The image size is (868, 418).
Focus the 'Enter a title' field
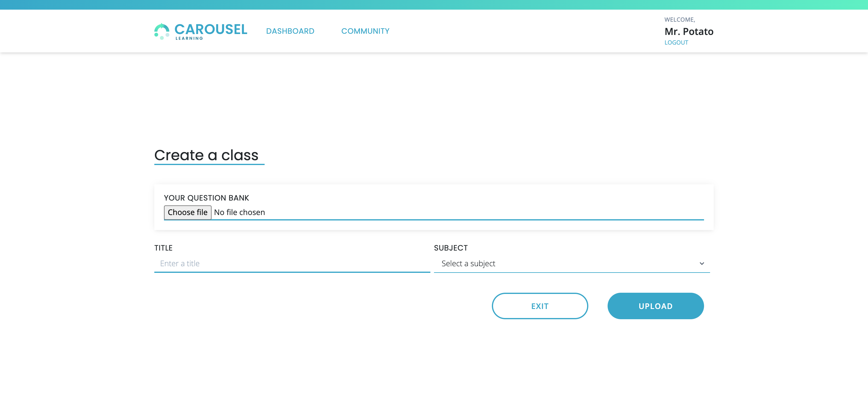[x=292, y=264]
